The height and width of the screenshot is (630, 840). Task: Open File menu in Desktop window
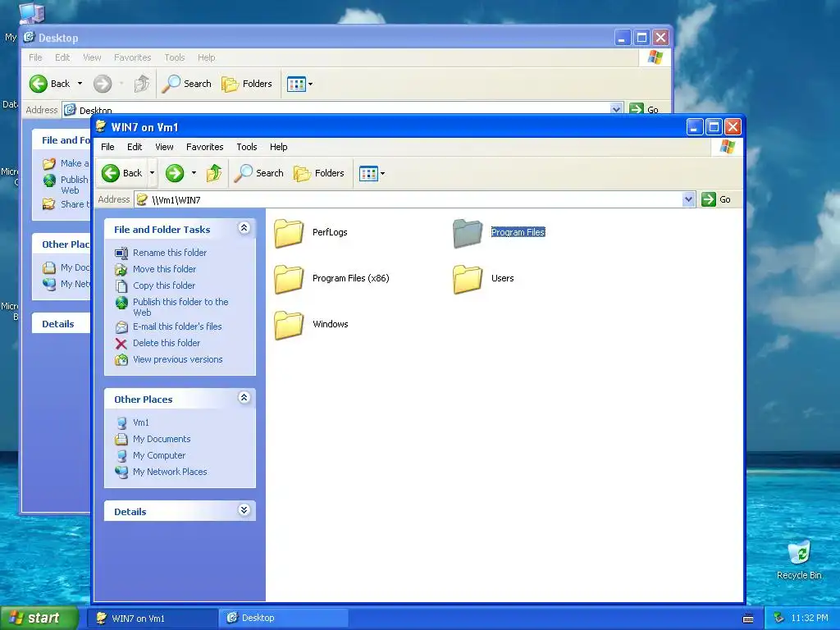[35, 57]
